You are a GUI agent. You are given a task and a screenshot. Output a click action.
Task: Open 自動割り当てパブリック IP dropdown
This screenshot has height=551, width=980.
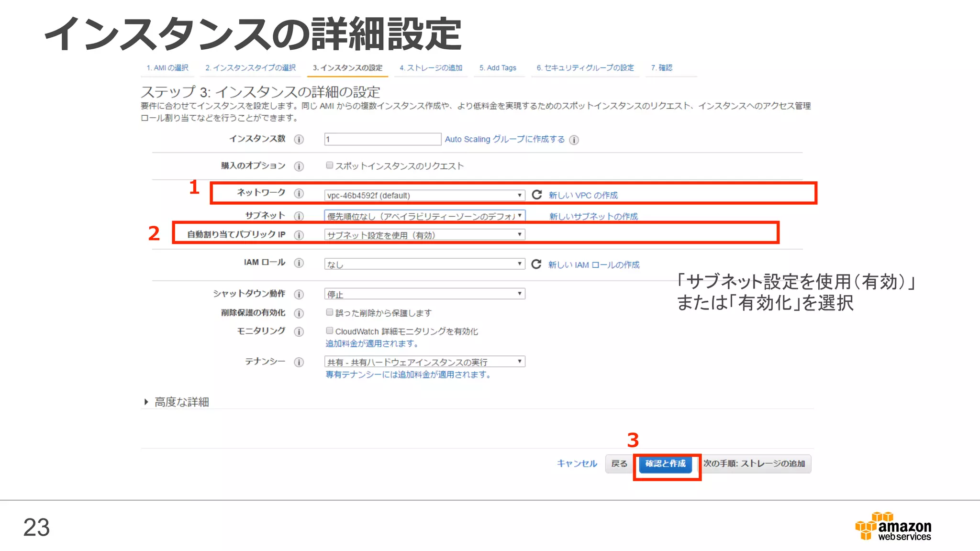point(424,235)
